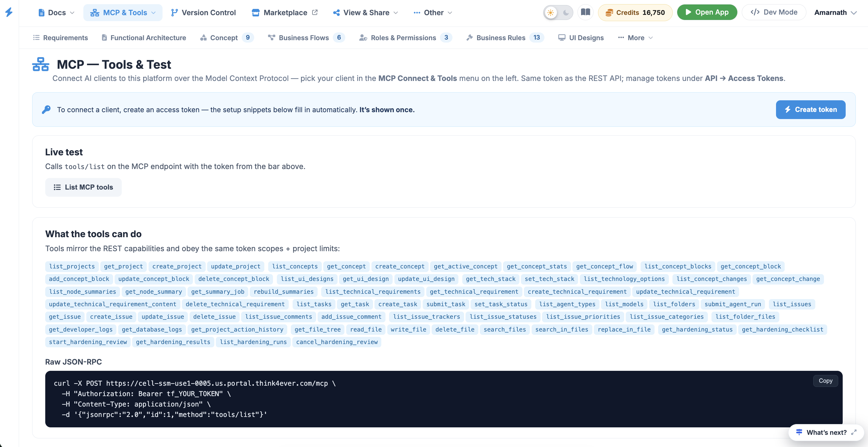
Task: Click the write_file tool tag
Action: (x=408, y=329)
